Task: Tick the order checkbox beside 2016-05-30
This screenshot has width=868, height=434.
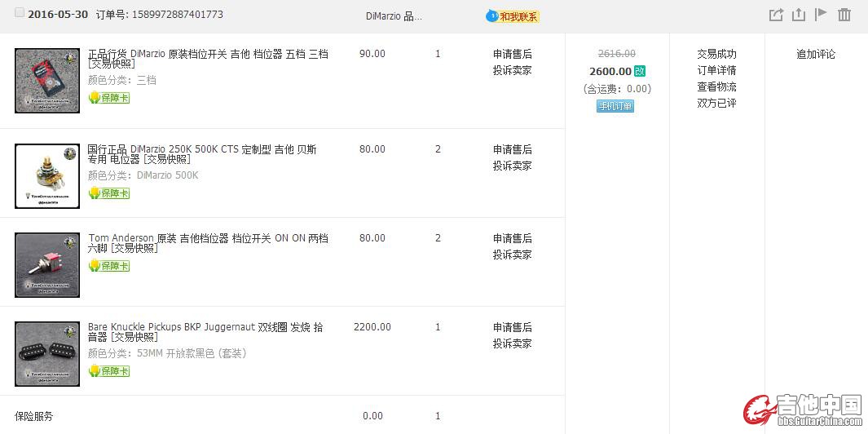Action: (20, 14)
